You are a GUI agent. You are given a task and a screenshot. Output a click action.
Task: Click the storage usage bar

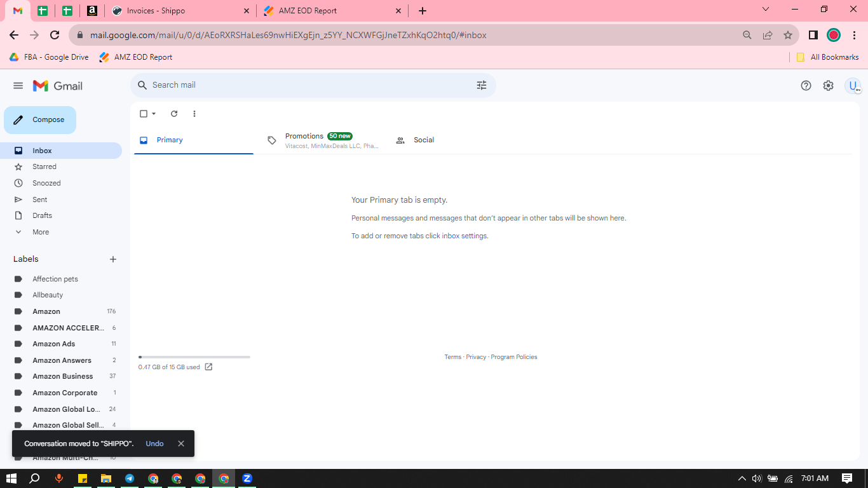pos(194,357)
